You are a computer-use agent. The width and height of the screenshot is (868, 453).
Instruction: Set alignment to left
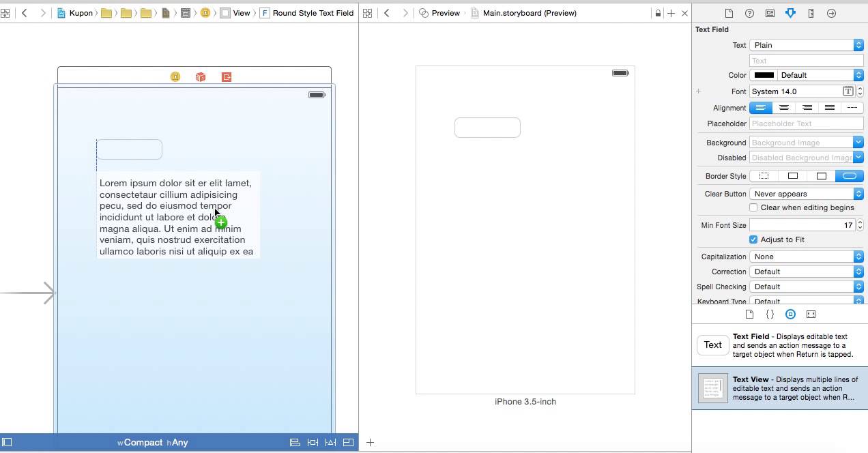pos(761,108)
